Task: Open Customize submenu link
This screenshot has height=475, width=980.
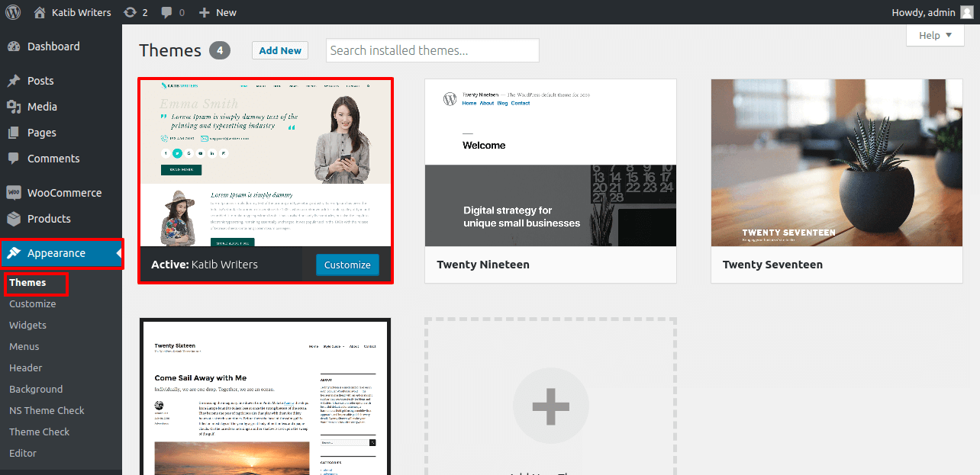Action: pos(33,303)
